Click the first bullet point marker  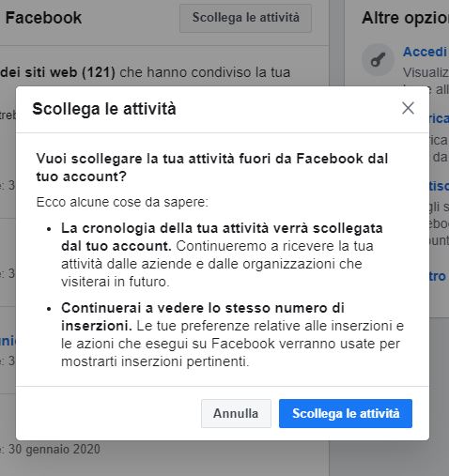[49, 229]
